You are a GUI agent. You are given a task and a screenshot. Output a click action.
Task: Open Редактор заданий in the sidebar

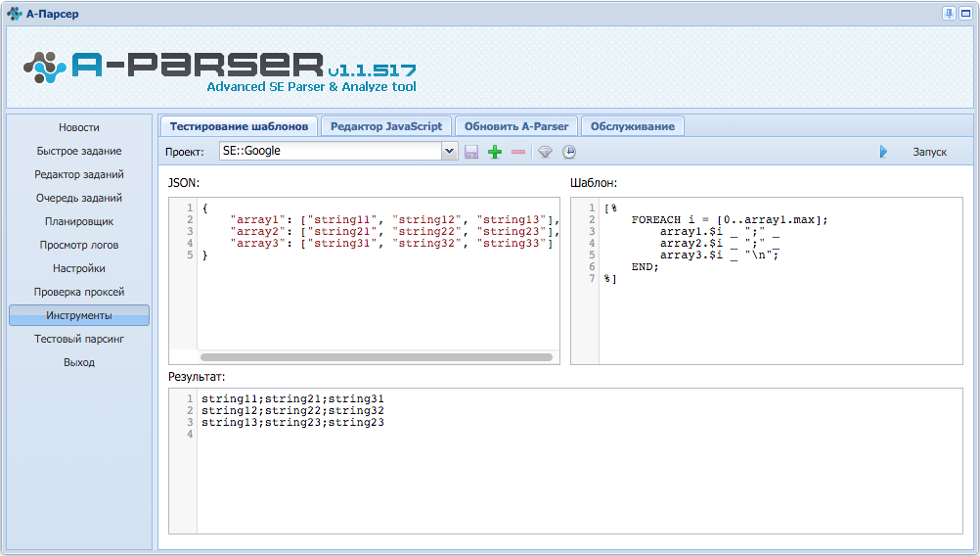click(79, 174)
